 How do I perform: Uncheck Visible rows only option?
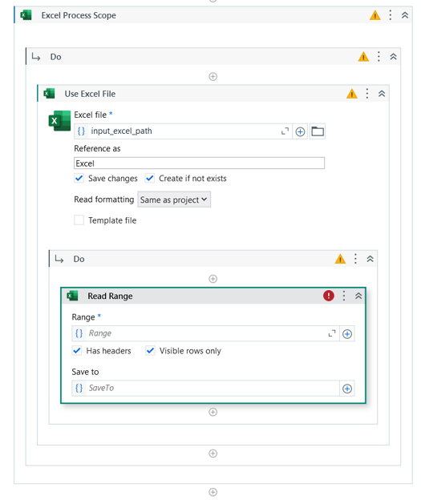coord(150,351)
